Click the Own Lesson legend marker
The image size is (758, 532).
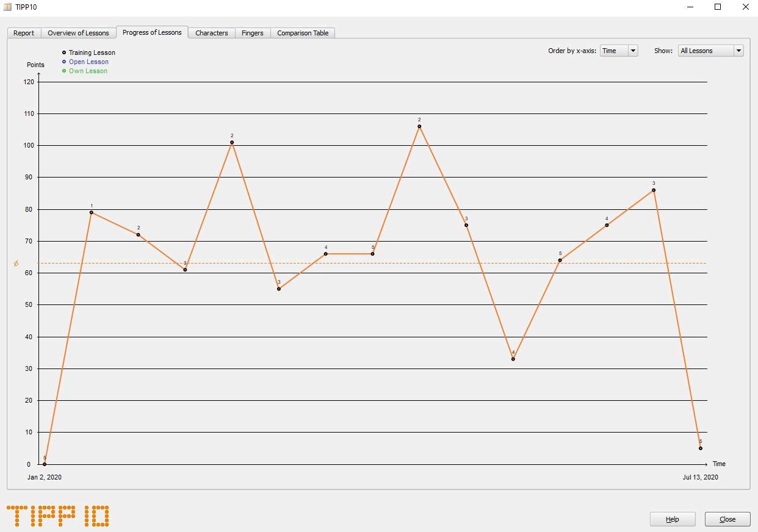coord(64,71)
